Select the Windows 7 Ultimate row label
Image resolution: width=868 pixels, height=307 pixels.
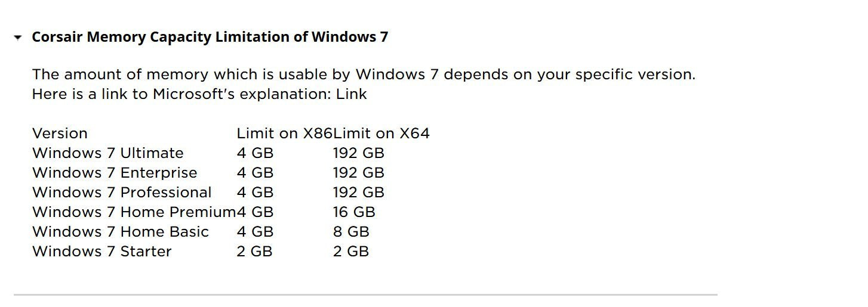[107, 153]
